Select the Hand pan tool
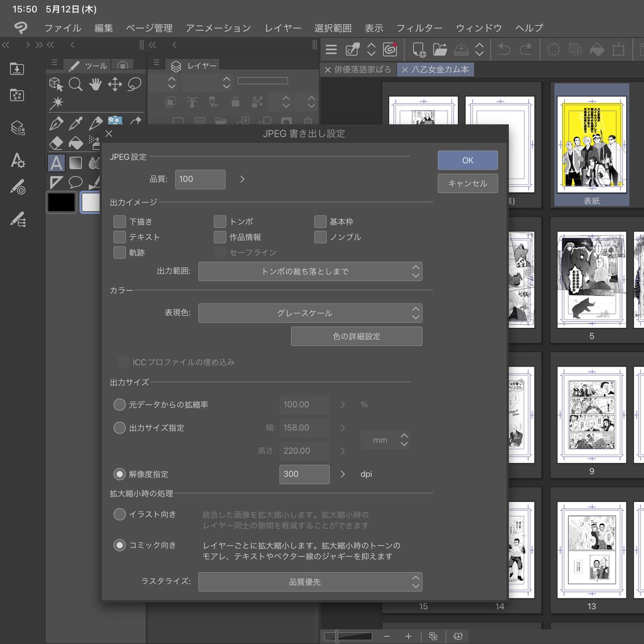Image resolution: width=644 pixels, height=644 pixels. (x=96, y=84)
